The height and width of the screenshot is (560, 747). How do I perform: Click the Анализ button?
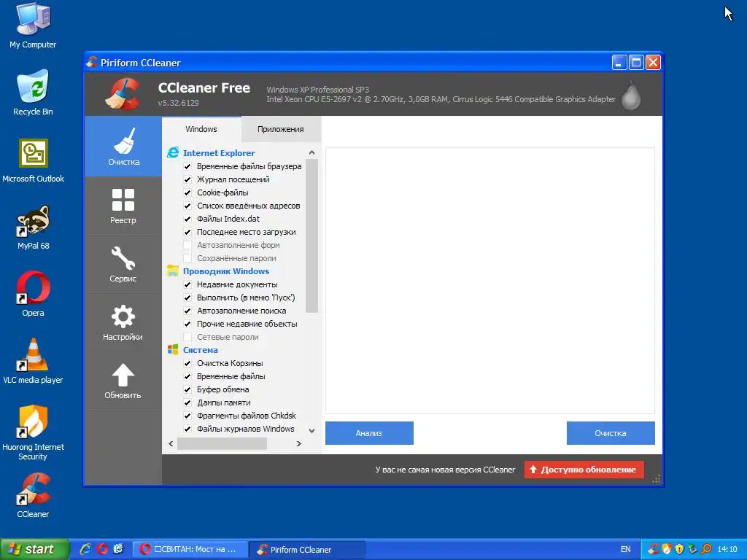pyautogui.click(x=369, y=433)
